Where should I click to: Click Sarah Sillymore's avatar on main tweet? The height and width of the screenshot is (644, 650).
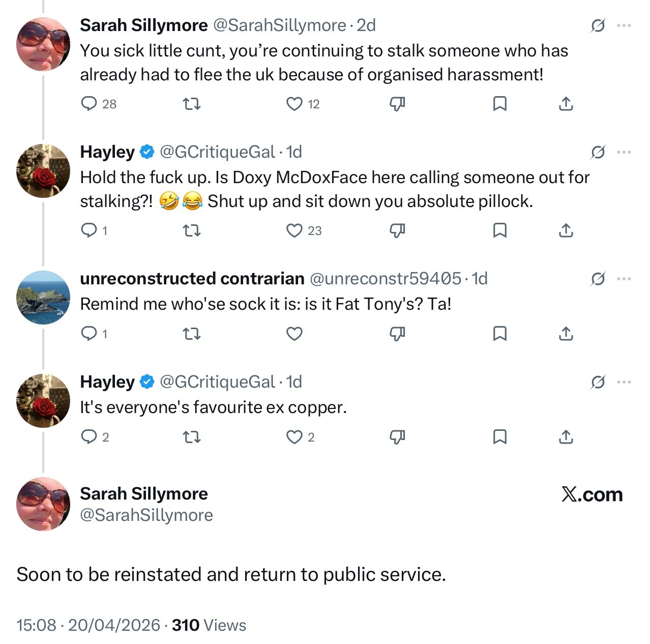point(43,504)
